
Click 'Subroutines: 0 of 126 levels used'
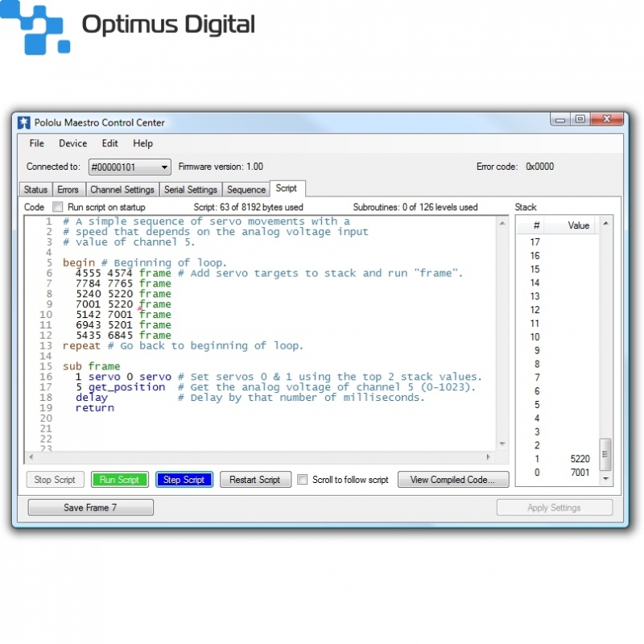click(x=415, y=207)
